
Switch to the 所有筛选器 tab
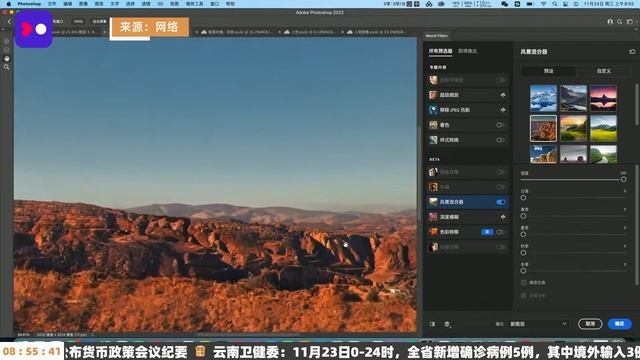pyautogui.click(x=440, y=51)
